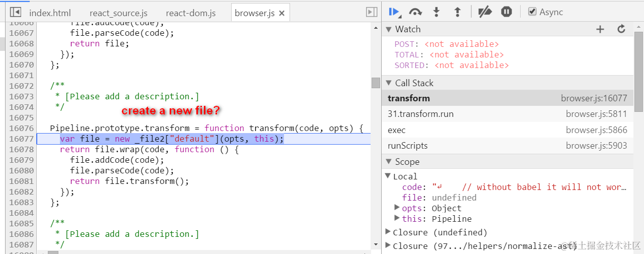Toggle pause on exceptions icon

point(507,12)
